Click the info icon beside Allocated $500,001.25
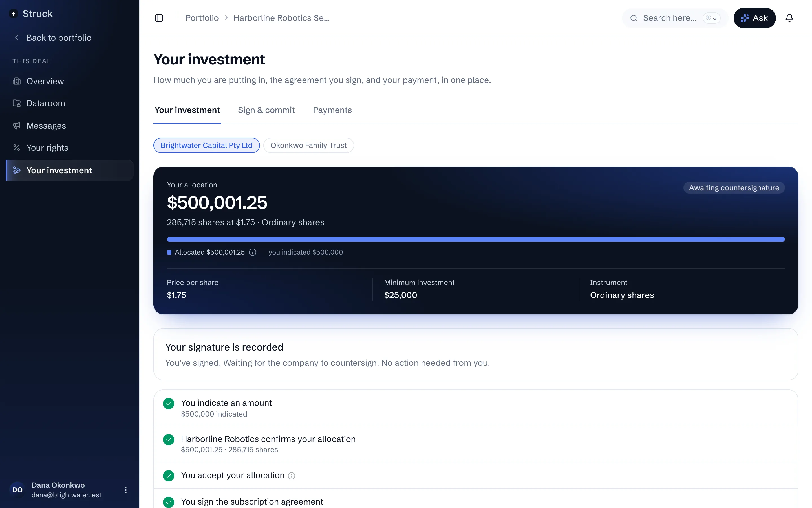 click(x=253, y=252)
